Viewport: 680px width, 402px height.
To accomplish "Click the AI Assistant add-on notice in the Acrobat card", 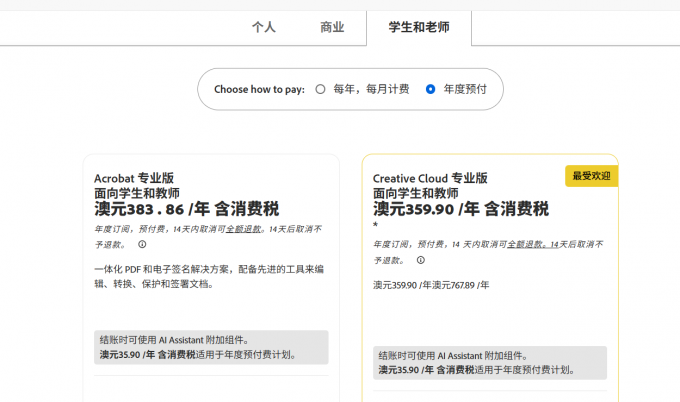I will [211, 347].
